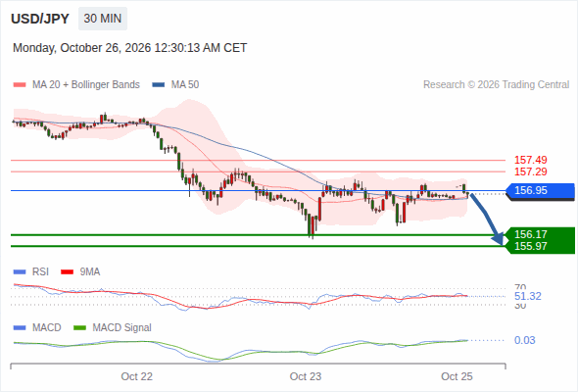Click the 9MA red legend swatch
The width and height of the screenshot is (578, 392).
pos(67,272)
